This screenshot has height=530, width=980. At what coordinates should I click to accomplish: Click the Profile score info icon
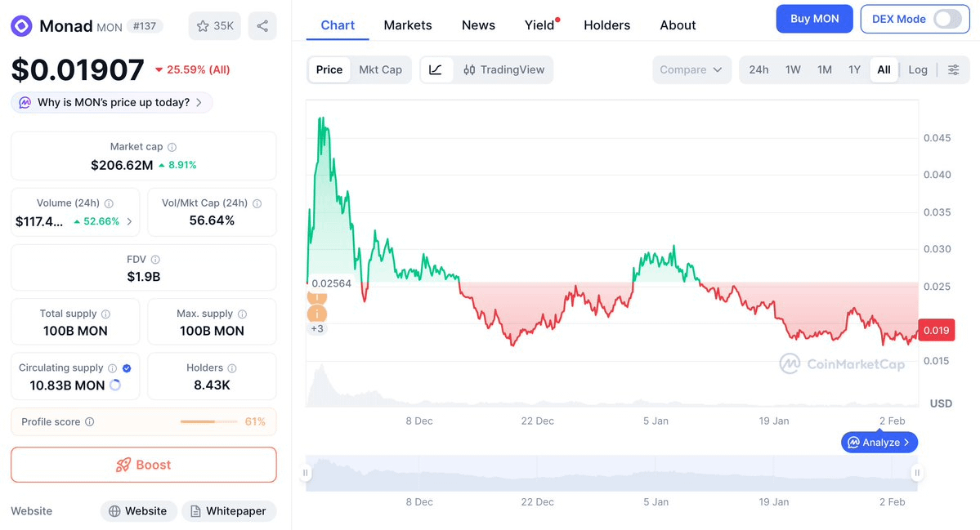(90, 422)
